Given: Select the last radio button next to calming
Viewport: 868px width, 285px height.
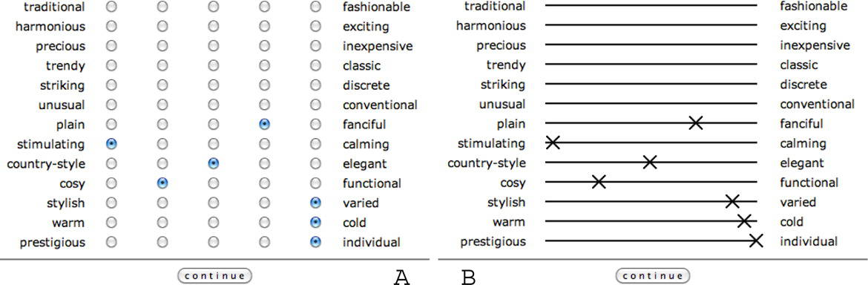Looking at the screenshot, I should [x=315, y=145].
